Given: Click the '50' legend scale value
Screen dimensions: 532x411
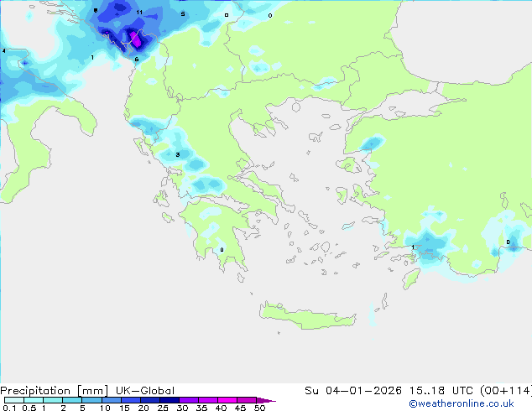Looking at the screenshot, I should (259, 408).
